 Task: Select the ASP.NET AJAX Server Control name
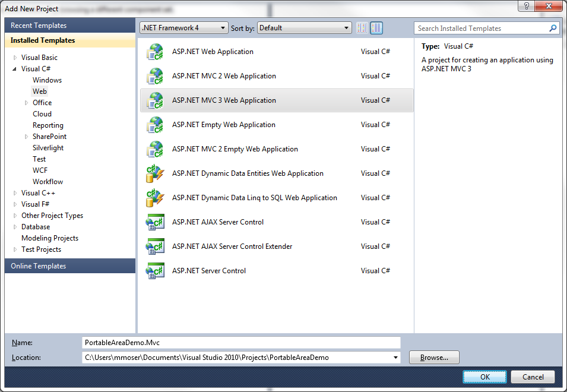[x=218, y=222]
